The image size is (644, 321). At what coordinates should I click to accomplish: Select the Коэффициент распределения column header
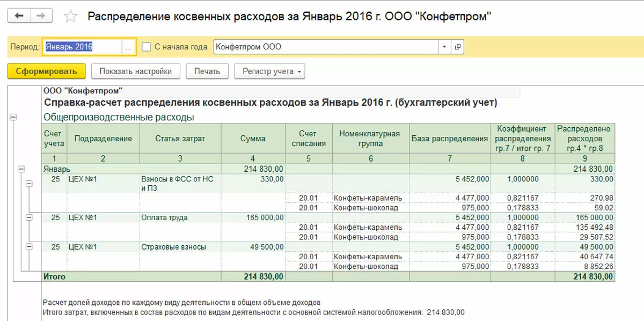point(523,138)
